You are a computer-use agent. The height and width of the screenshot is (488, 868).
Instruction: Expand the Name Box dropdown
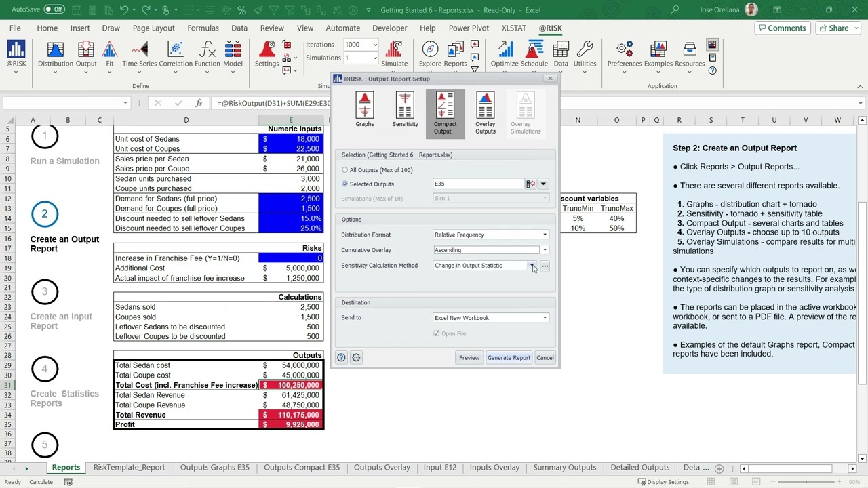click(125, 103)
